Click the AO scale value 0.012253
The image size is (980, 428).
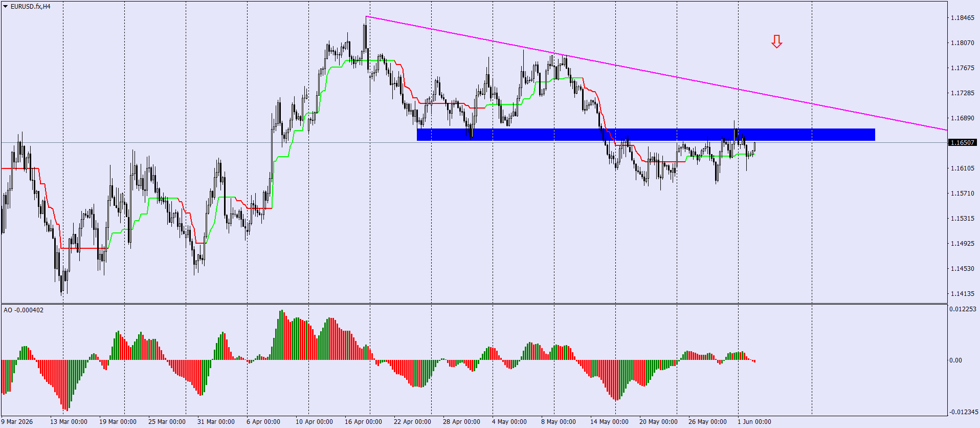963,309
